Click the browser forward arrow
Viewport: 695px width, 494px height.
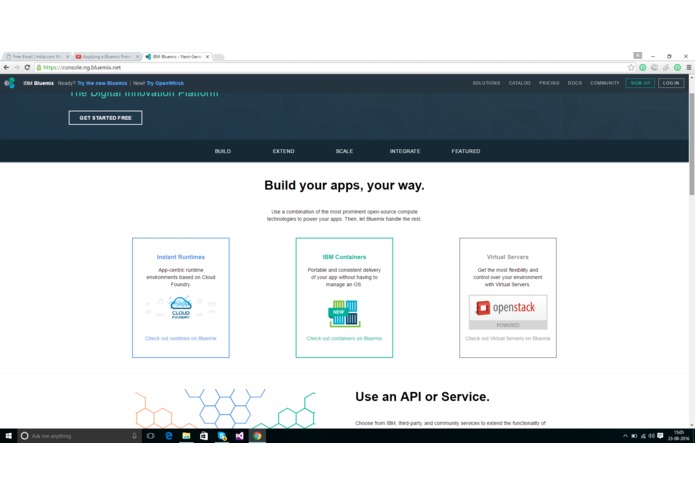pyautogui.click(x=16, y=67)
